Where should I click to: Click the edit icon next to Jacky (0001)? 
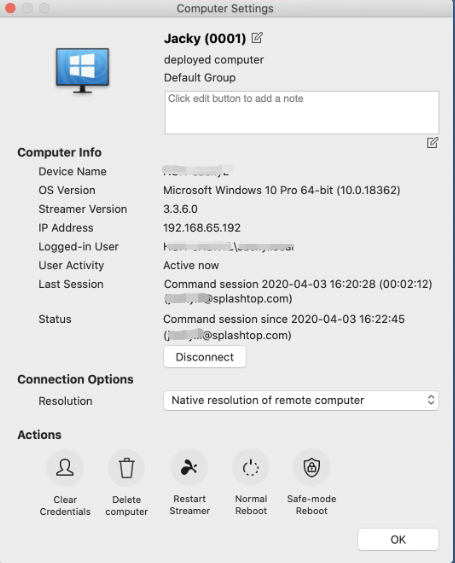257,38
